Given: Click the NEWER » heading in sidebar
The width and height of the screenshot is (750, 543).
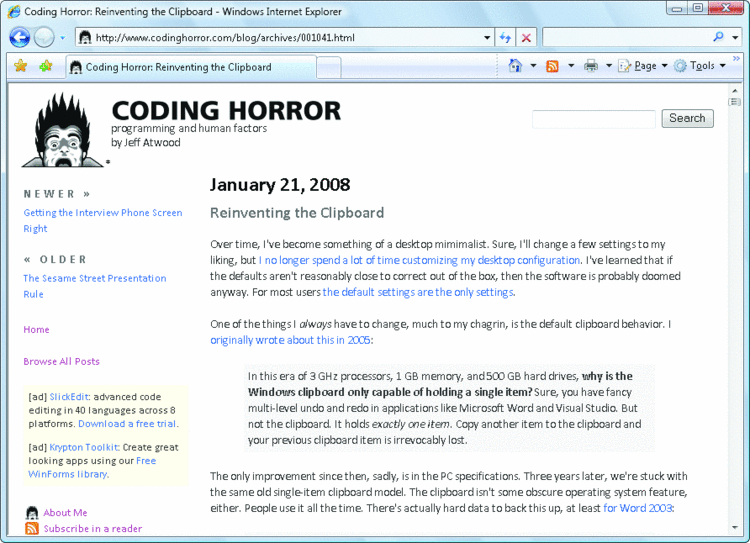Looking at the screenshot, I should [x=57, y=194].
